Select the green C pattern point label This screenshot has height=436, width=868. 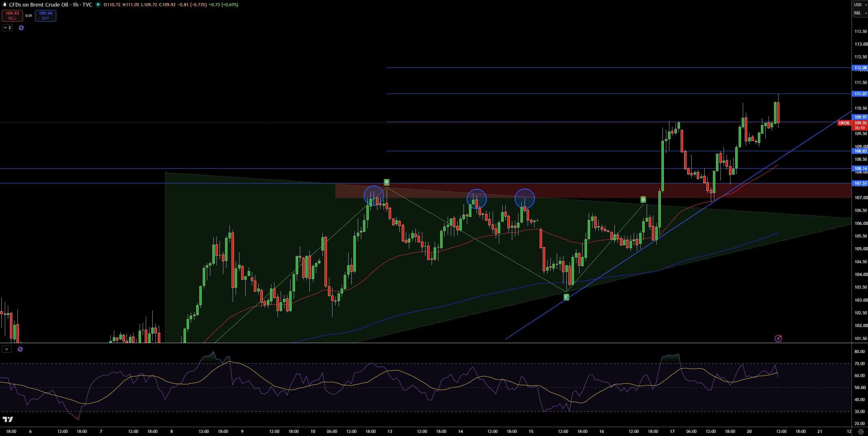[566, 297]
